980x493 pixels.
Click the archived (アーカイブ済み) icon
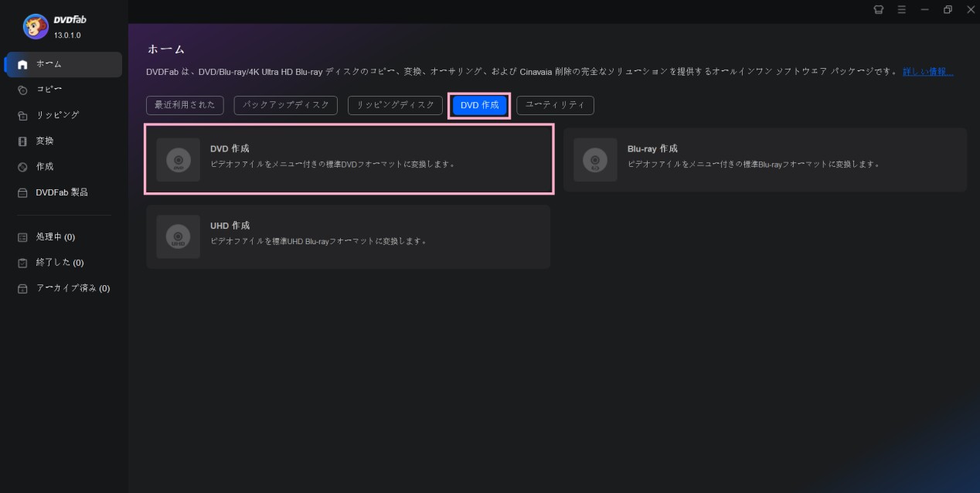point(22,288)
